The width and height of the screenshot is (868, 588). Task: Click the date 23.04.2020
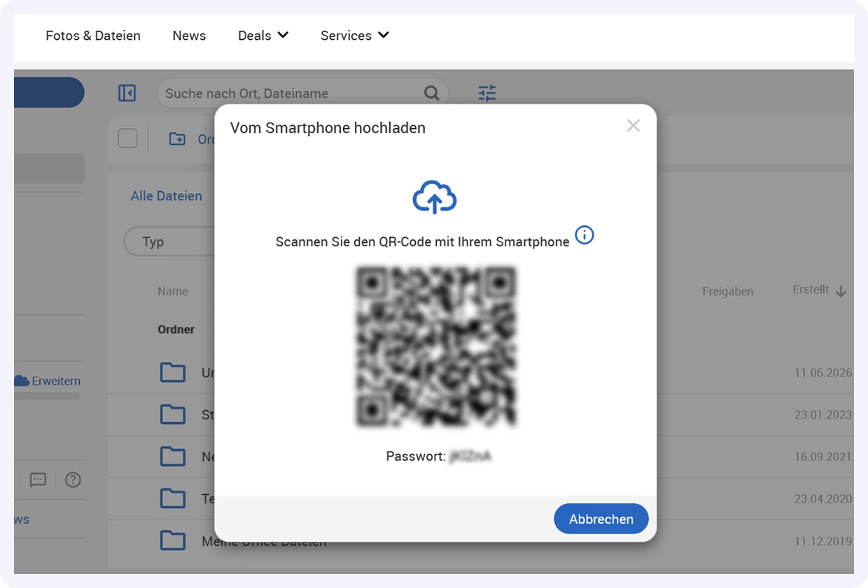(823, 499)
